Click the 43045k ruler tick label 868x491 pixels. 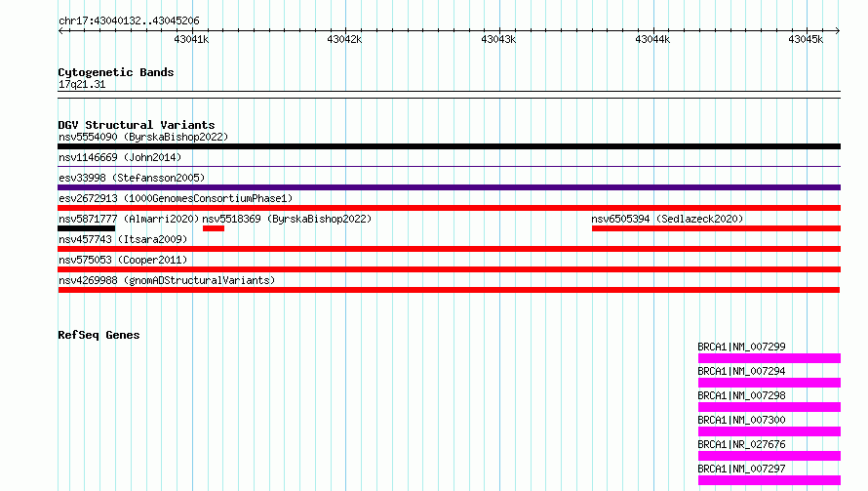coord(806,39)
